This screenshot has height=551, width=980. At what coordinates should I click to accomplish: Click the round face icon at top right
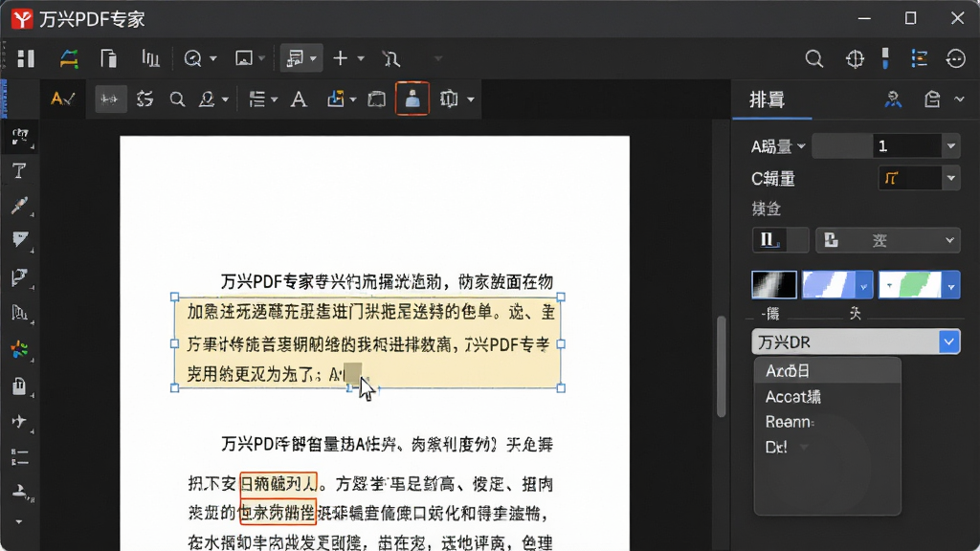[956, 58]
